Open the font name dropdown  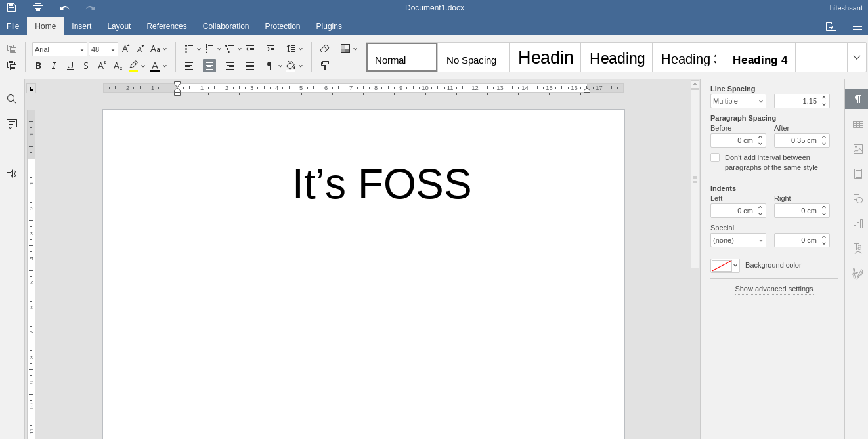click(82, 49)
